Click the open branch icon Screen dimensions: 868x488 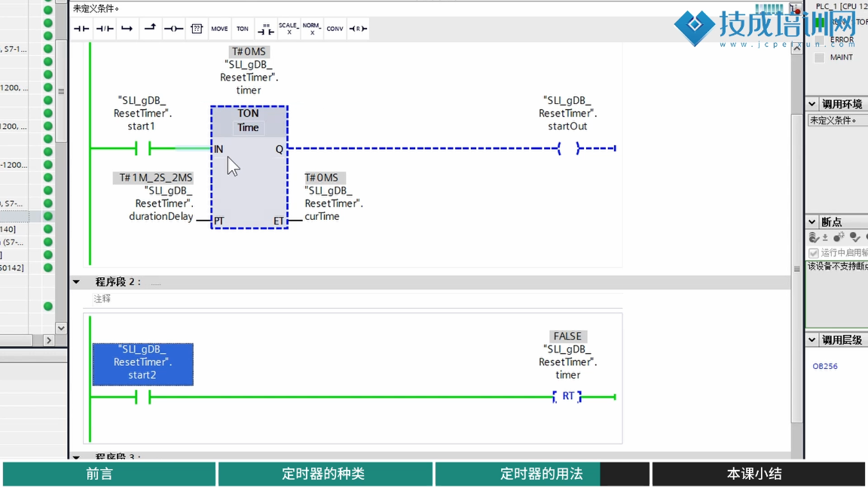tap(127, 29)
